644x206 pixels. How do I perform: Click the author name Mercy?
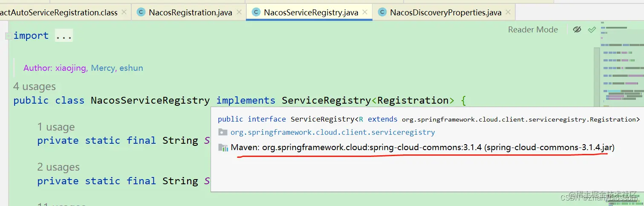point(103,68)
